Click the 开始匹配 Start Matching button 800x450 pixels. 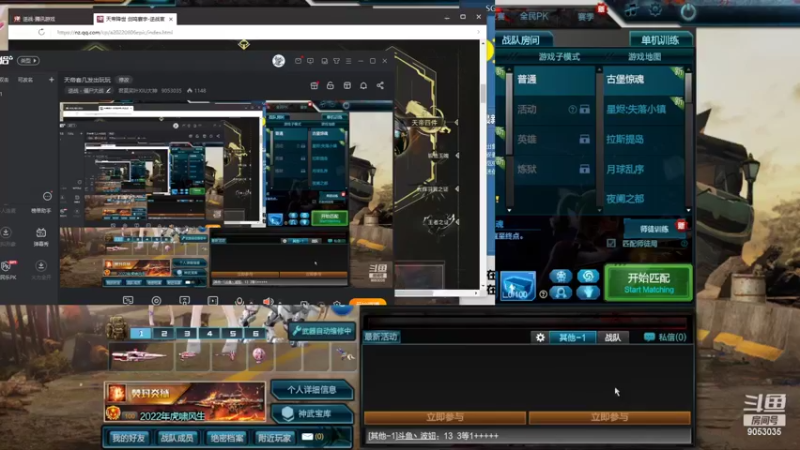(x=648, y=283)
